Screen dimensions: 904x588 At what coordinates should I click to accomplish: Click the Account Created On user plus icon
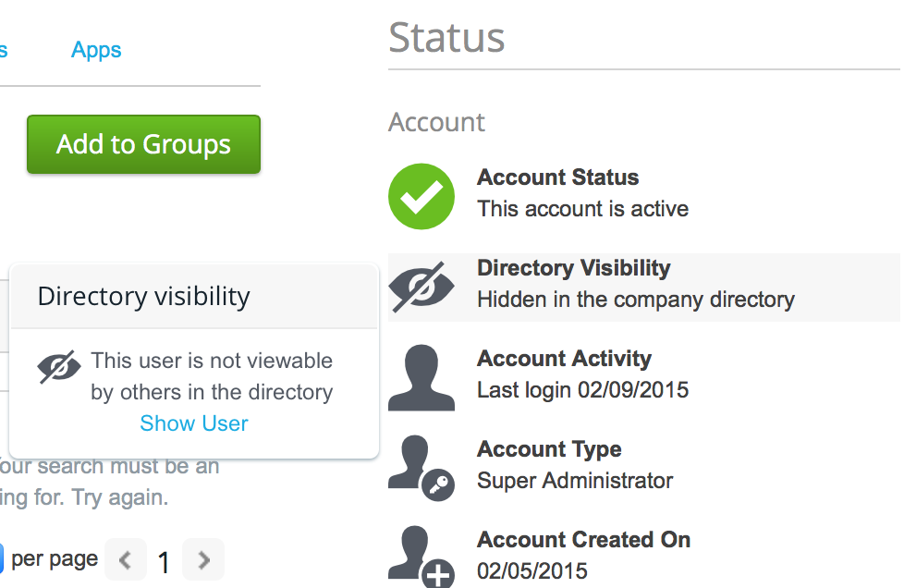(x=421, y=557)
